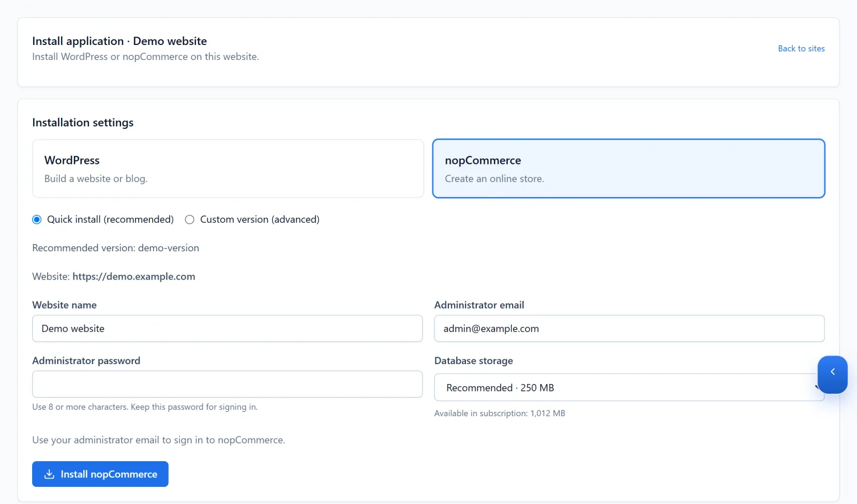Image resolution: width=857 pixels, height=504 pixels.
Task: Choose Custom version (advanced) radio option
Action: coord(190,220)
